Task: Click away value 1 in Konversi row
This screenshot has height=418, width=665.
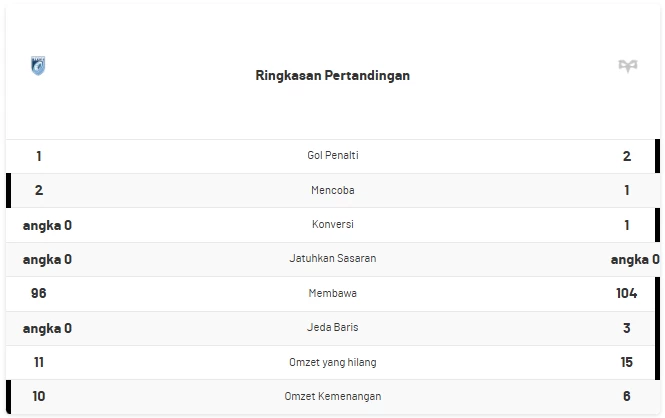Action: 627,225
